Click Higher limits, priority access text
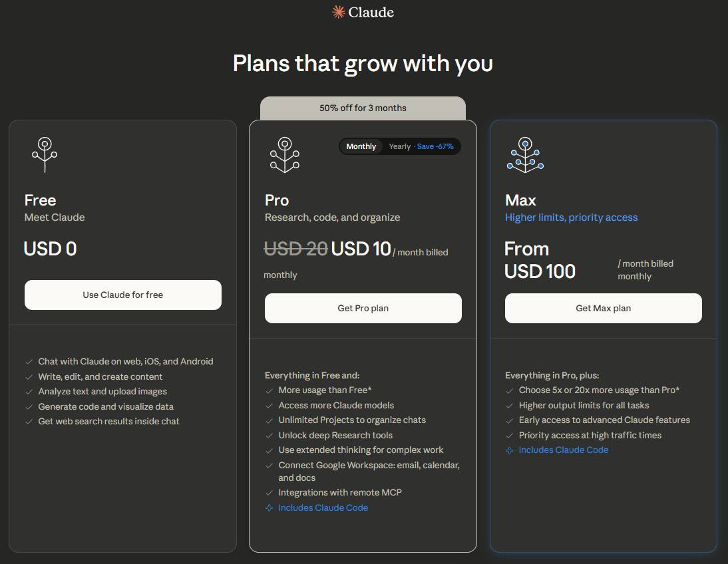728x564 pixels. 571,217
